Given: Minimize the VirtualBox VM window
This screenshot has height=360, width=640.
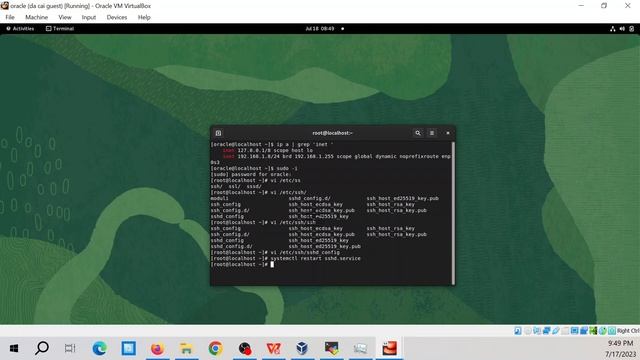Looking at the screenshot, I should 581,6.
